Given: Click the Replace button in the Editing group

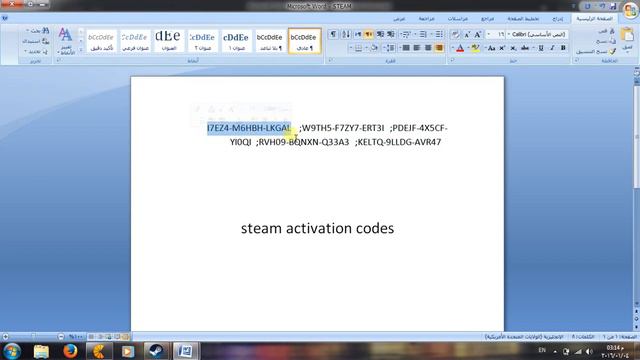Looking at the screenshot, I should 36,41.
